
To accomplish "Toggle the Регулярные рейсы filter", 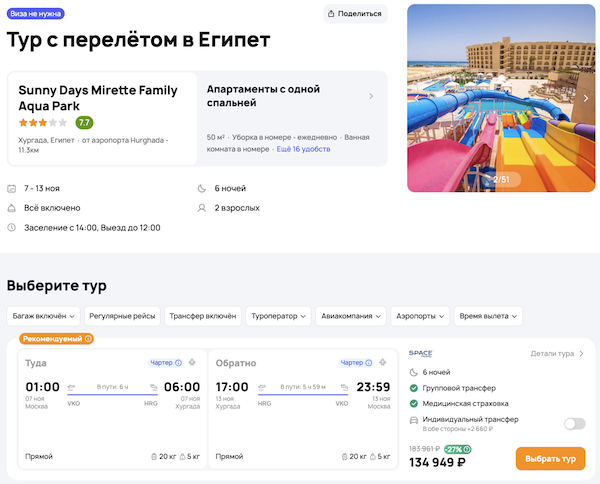I will (122, 316).
